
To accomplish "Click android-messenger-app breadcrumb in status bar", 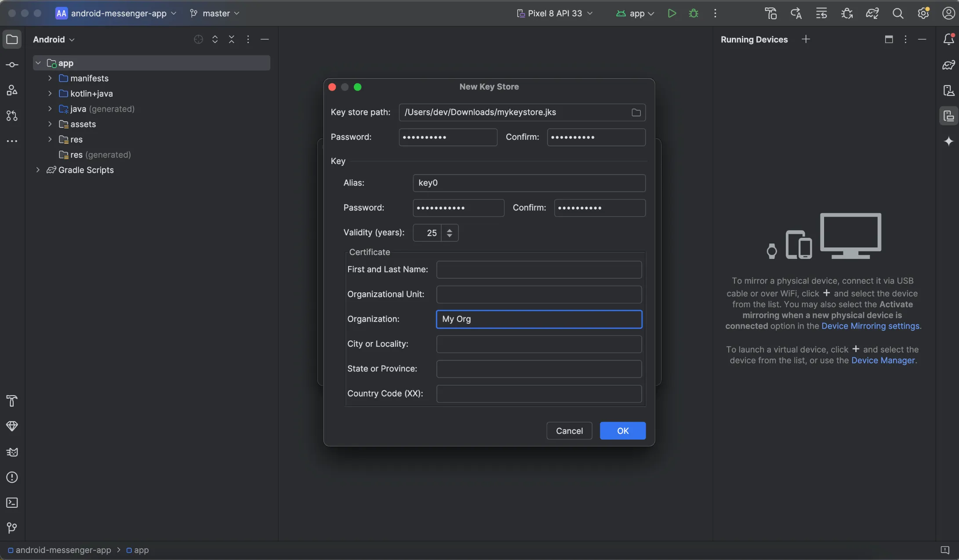I will point(59,550).
